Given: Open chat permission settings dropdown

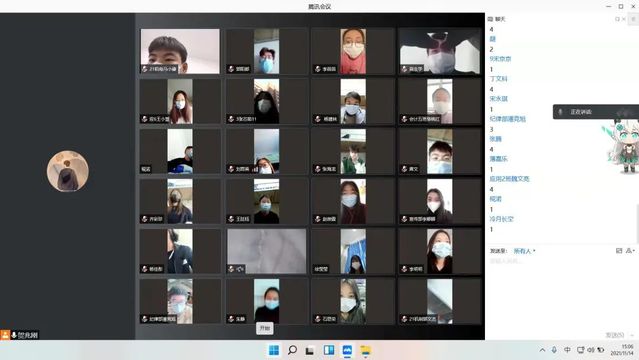Looking at the screenshot, I should [630, 250].
